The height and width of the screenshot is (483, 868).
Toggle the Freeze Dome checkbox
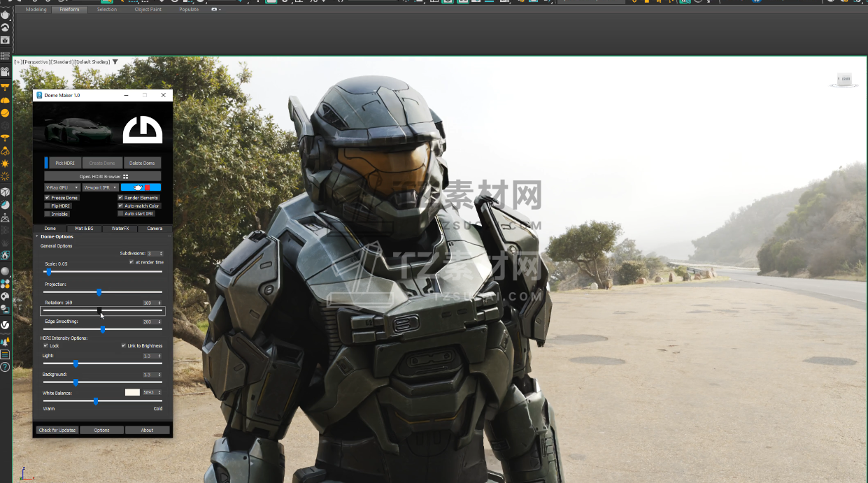(47, 198)
